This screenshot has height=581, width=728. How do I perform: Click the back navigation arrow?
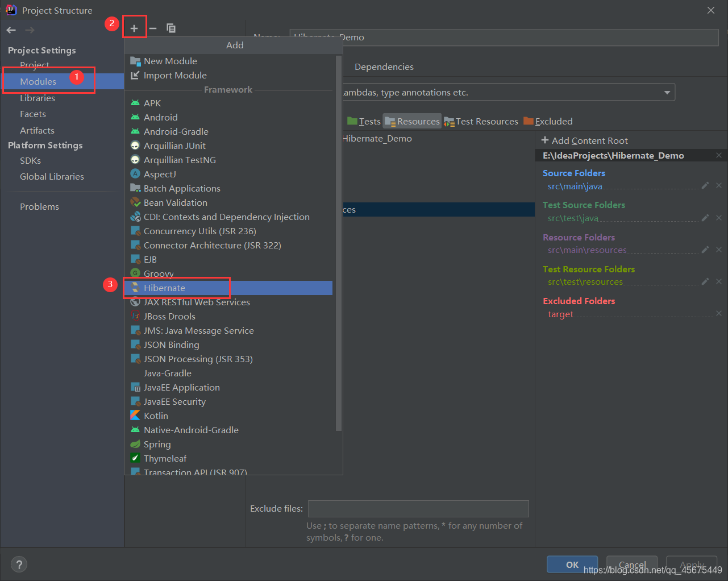(10, 30)
